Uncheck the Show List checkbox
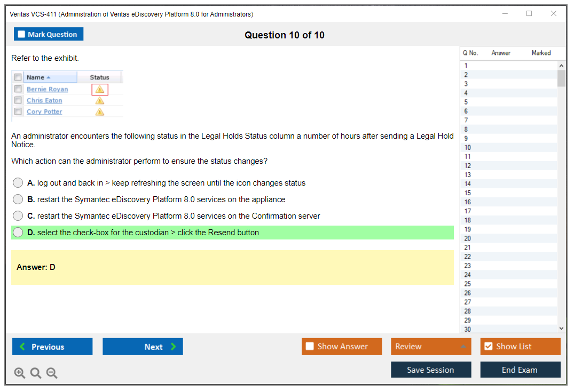Image resolution: width=574 pixels, height=392 pixels. click(x=488, y=347)
